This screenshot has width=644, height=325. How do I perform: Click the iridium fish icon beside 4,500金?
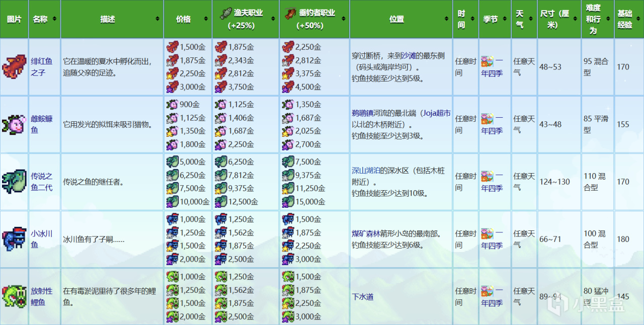tap(288, 87)
